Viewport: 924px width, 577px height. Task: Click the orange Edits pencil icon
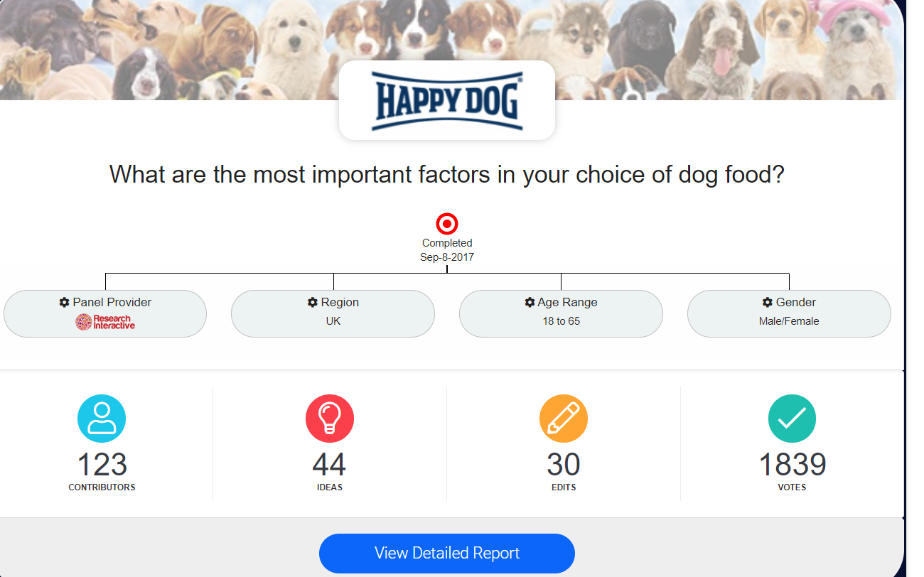tap(564, 419)
